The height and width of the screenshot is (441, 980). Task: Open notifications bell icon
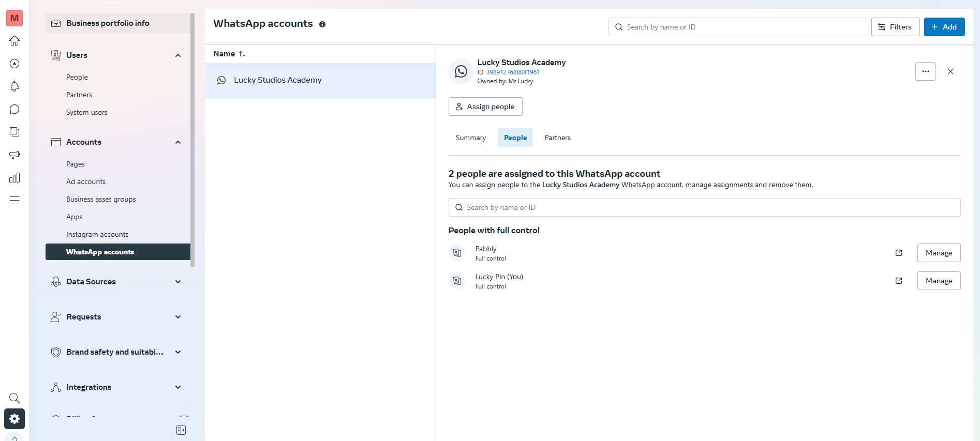pos(14,86)
